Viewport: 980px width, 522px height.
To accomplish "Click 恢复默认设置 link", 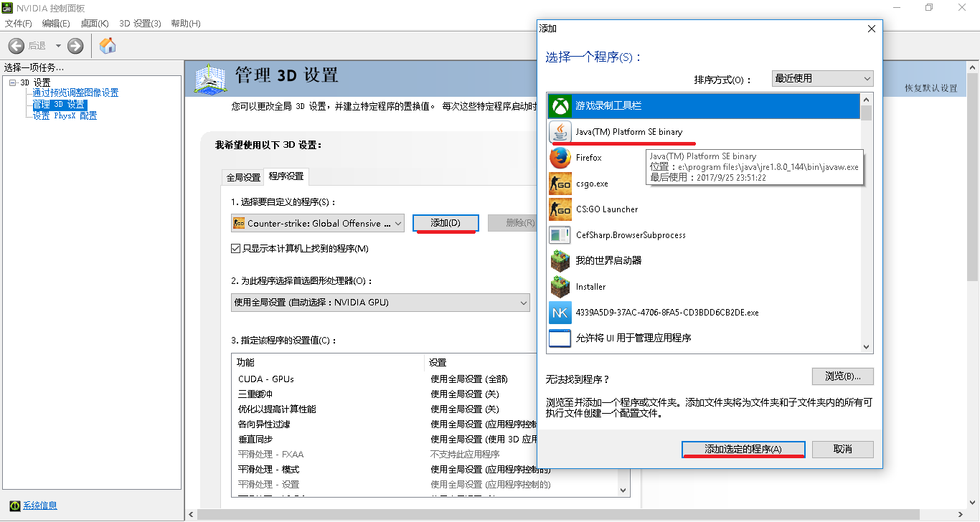I will (931, 88).
